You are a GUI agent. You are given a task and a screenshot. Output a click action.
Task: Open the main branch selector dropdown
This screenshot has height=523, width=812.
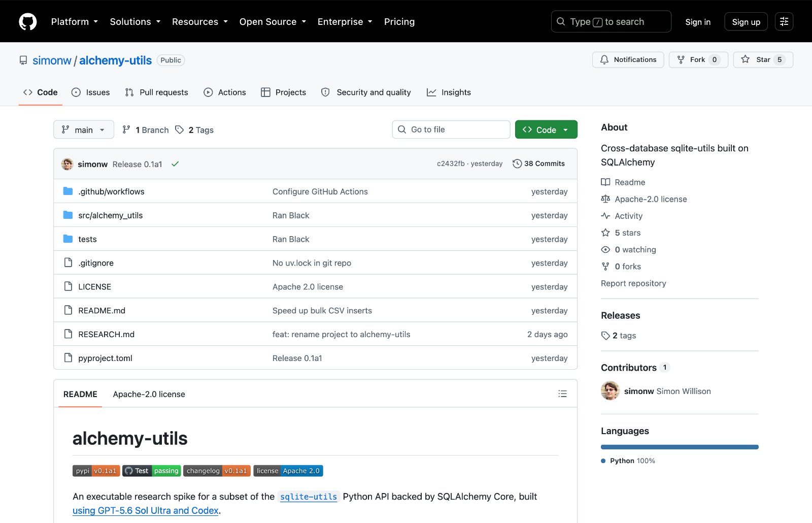tap(84, 129)
